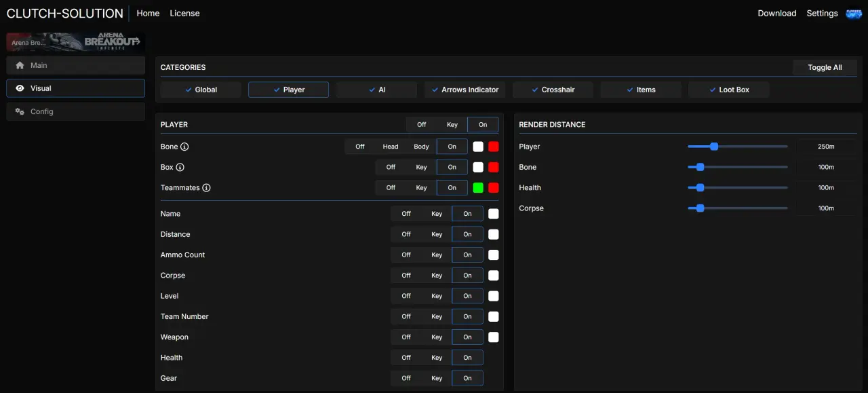Image resolution: width=868 pixels, height=393 pixels.
Task: Set Gear to Key mode
Action: (437, 378)
